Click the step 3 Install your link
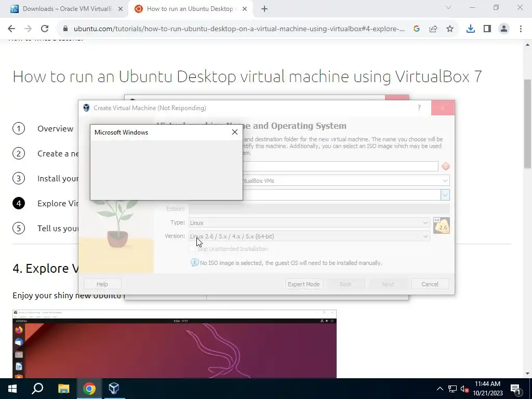 click(58, 179)
